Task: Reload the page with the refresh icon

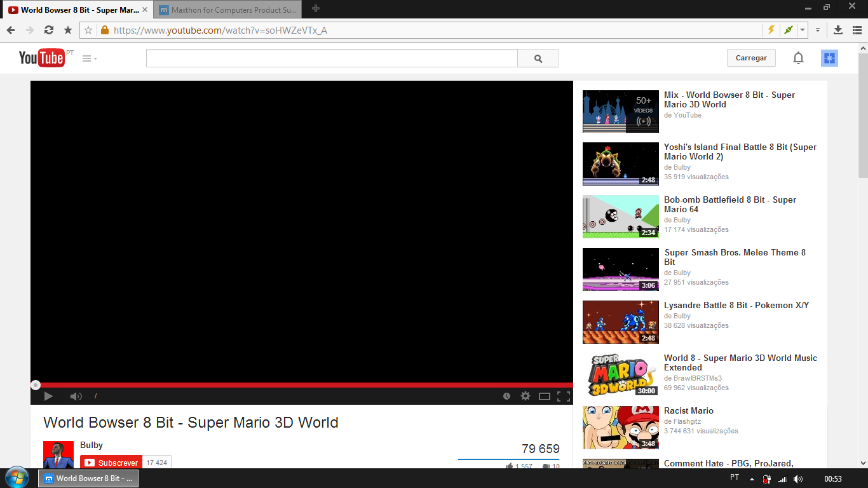Action: click(x=49, y=30)
